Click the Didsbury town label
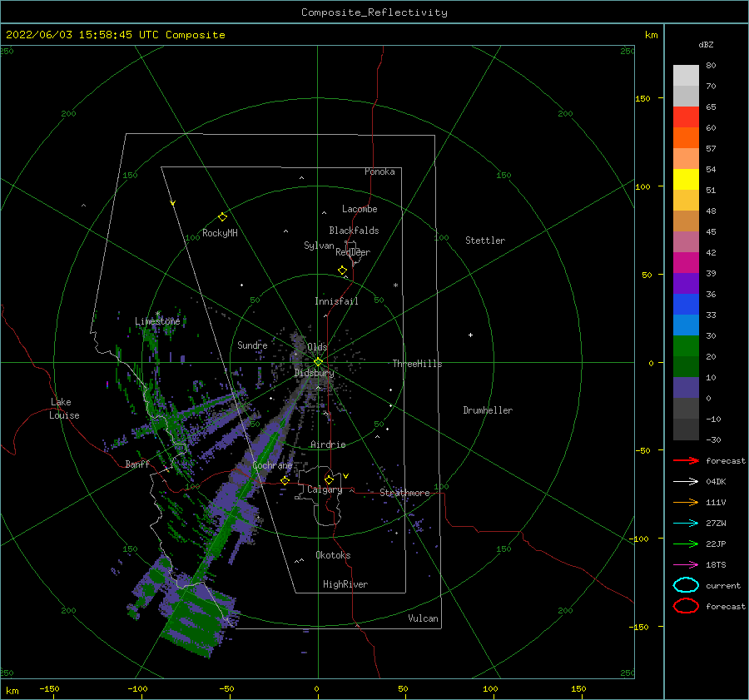The width and height of the screenshot is (749, 700). click(x=314, y=373)
